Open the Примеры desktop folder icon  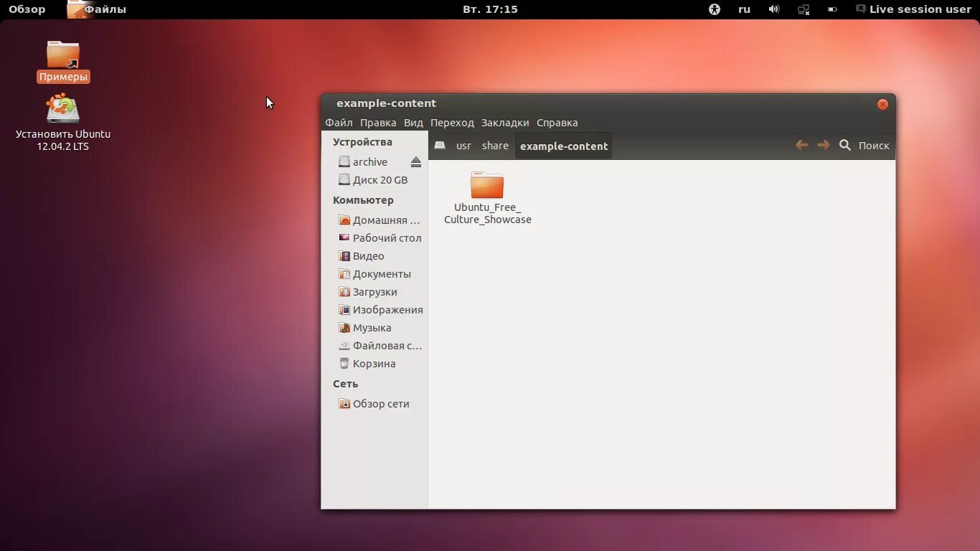click(63, 55)
